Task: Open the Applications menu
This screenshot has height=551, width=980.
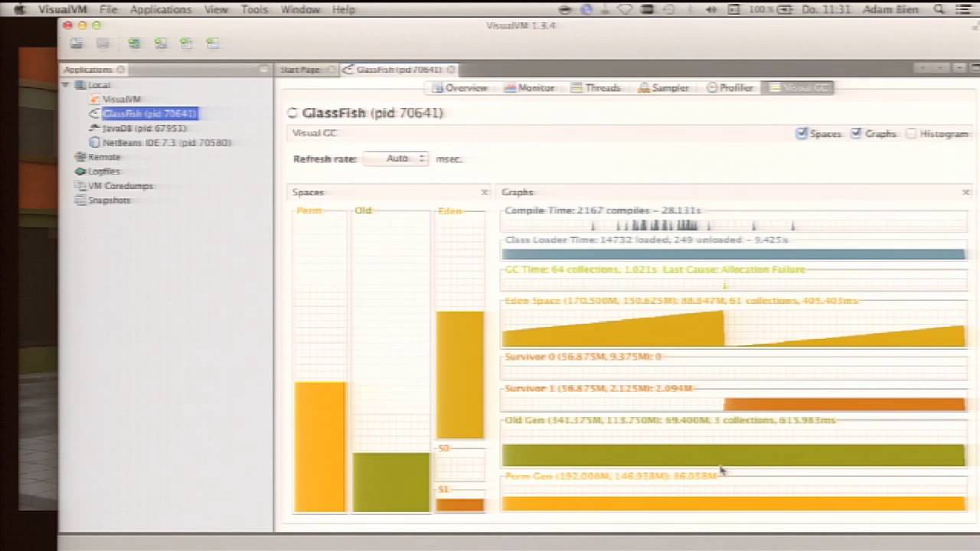Action: pos(161,9)
